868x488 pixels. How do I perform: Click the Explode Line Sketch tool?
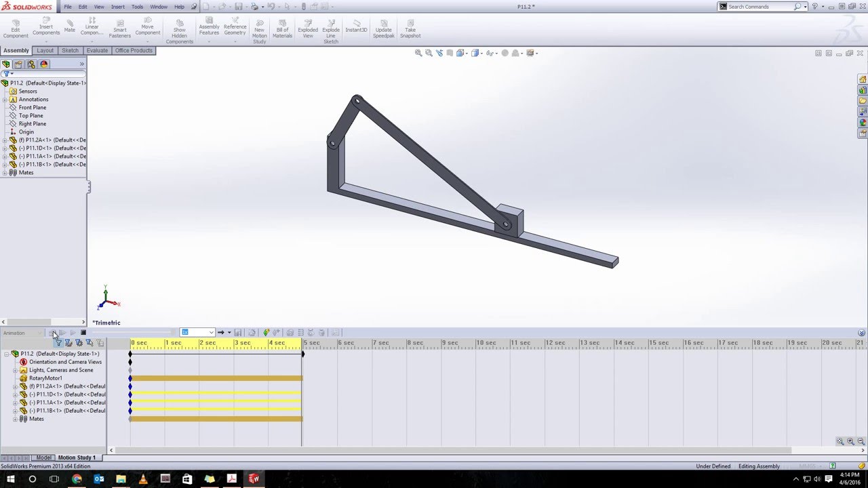331,30
